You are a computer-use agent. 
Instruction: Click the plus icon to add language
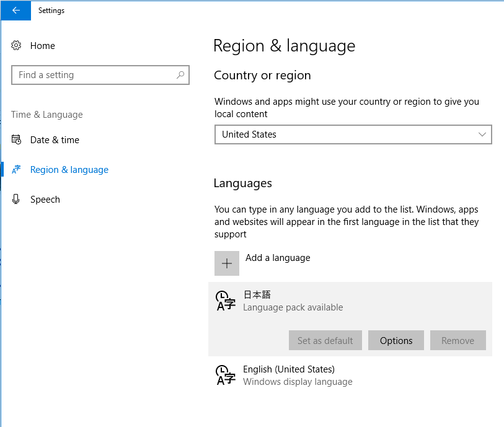pyautogui.click(x=227, y=263)
